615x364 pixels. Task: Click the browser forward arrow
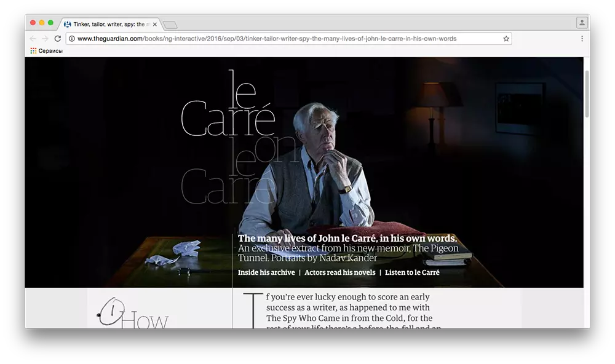(x=45, y=39)
